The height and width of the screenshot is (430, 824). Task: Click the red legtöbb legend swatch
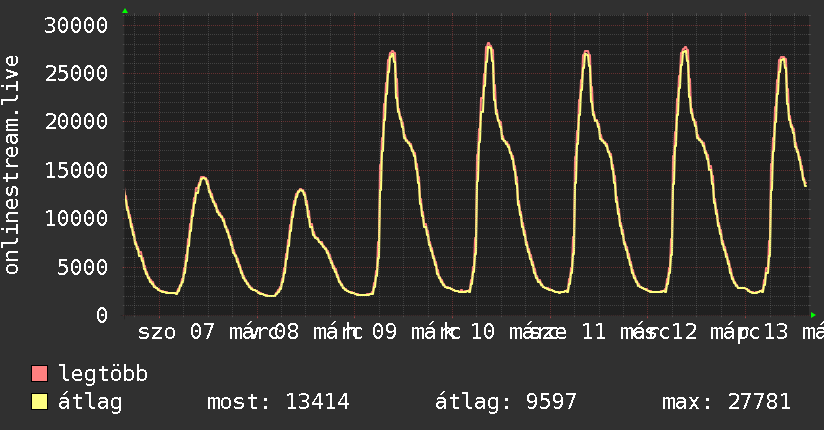(x=40, y=374)
